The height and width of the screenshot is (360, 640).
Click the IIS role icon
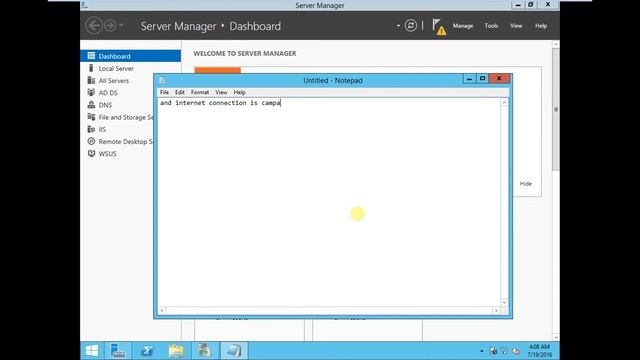[x=91, y=129]
